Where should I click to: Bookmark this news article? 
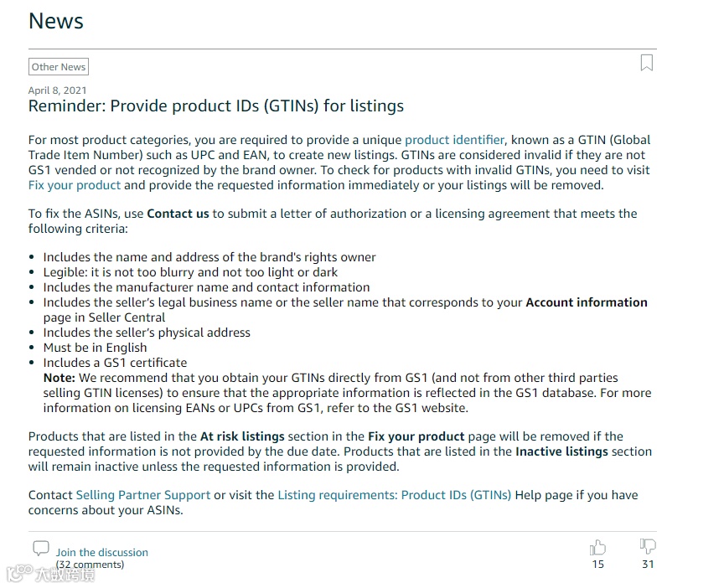click(646, 63)
